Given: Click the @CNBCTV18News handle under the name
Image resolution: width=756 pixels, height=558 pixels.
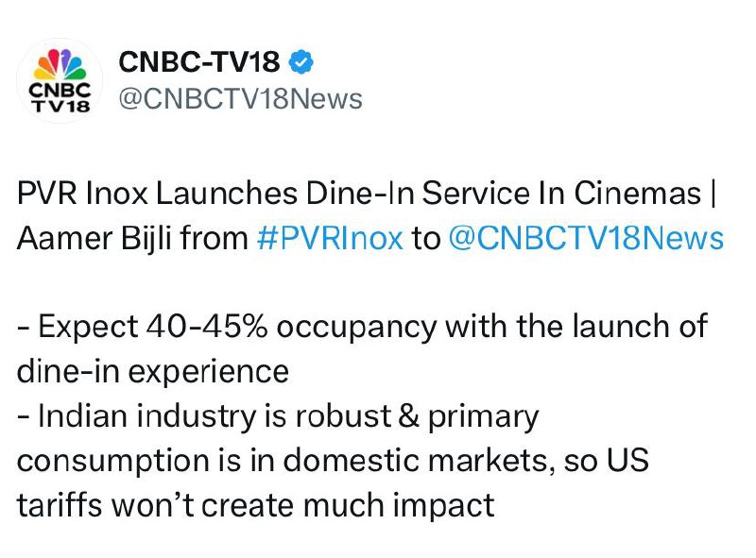Looking at the screenshot, I should pyautogui.click(x=240, y=99).
